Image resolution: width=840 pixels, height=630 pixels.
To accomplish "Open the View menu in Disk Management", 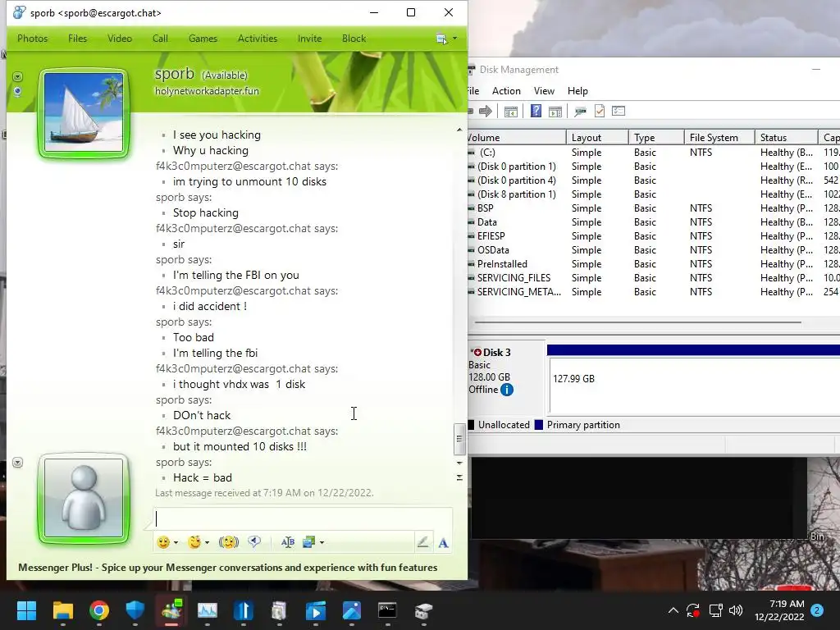I will 544,91.
